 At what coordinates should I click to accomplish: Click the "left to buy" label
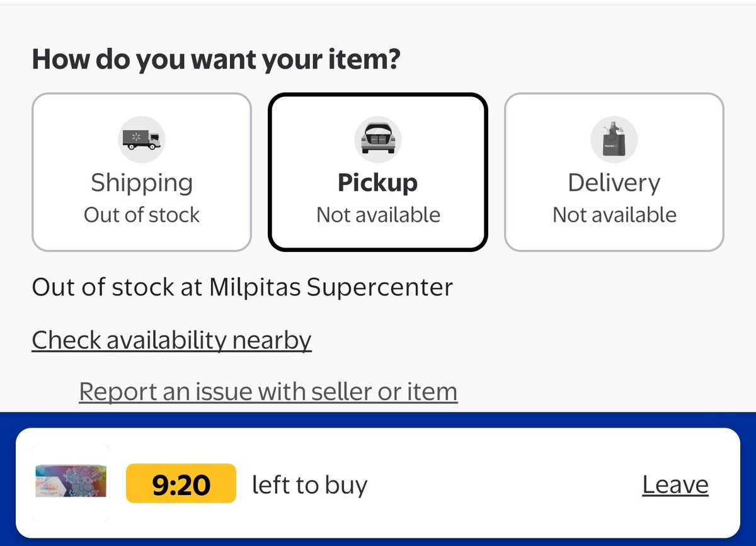click(309, 485)
